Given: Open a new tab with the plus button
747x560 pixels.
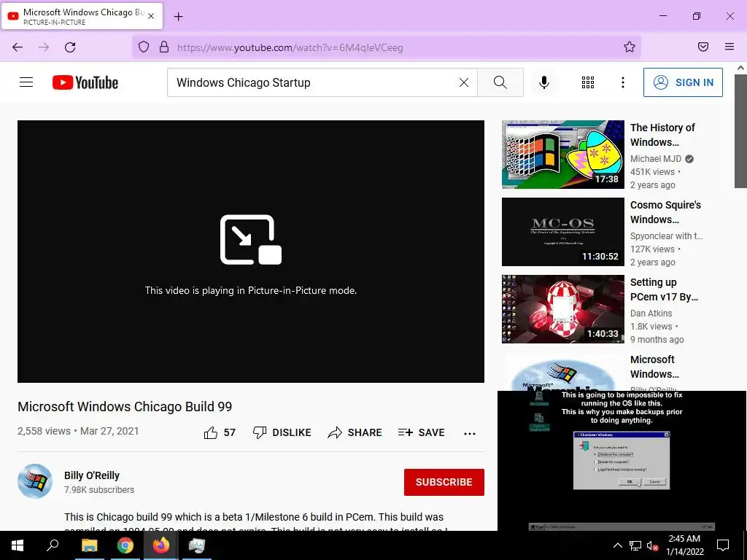Looking at the screenshot, I should pos(178,17).
